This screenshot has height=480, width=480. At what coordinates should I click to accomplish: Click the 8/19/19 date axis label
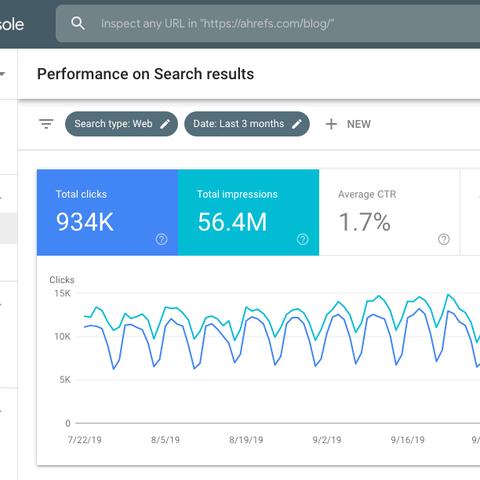tap(246, 440)
